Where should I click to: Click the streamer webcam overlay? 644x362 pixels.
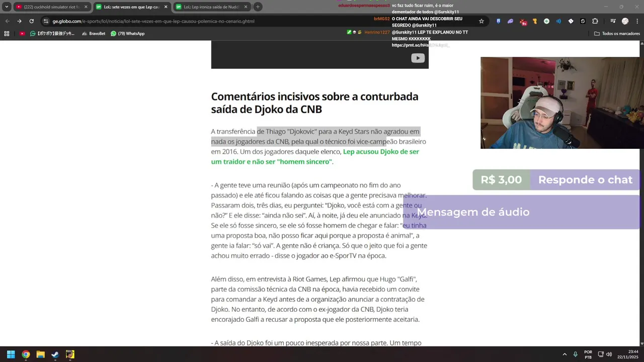point(562,103)
